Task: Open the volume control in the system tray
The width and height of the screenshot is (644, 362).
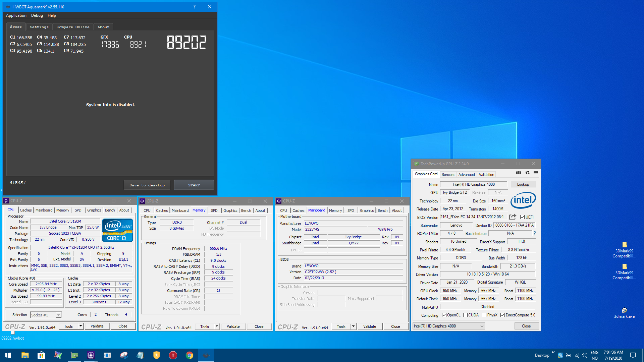Action: tap(585, 355)
